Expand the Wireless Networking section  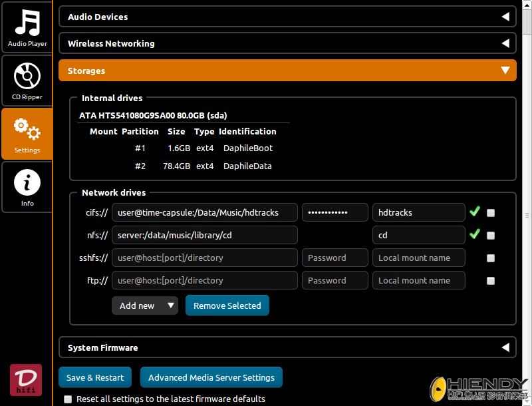(287, 43)
